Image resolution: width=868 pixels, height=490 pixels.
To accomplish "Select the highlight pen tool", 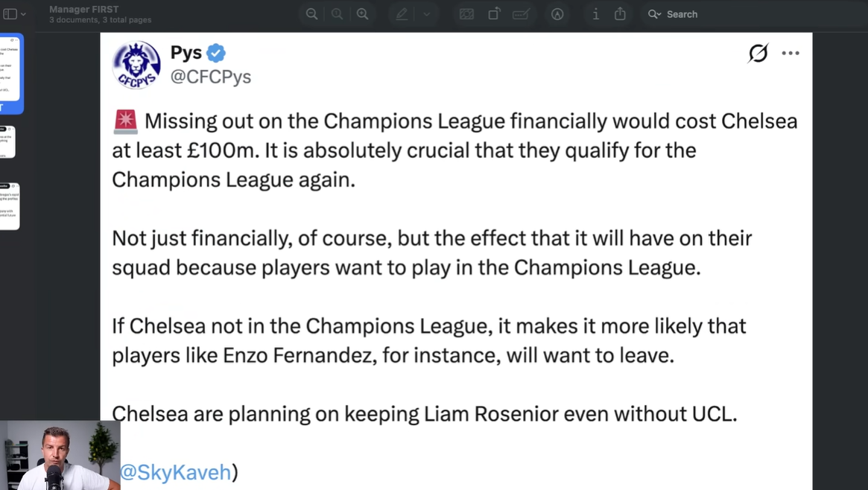I will [402, 14].
